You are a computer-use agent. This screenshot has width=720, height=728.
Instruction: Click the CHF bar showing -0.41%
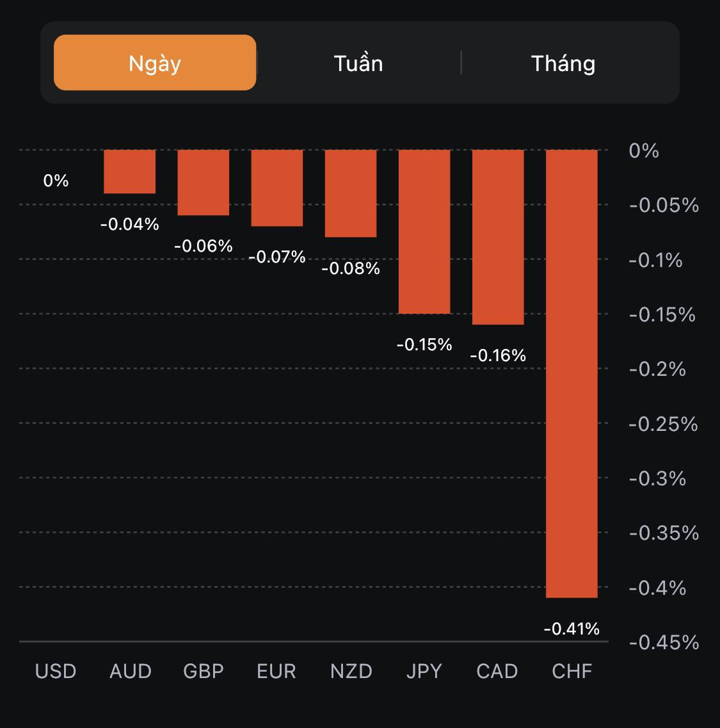click(572, 373)
